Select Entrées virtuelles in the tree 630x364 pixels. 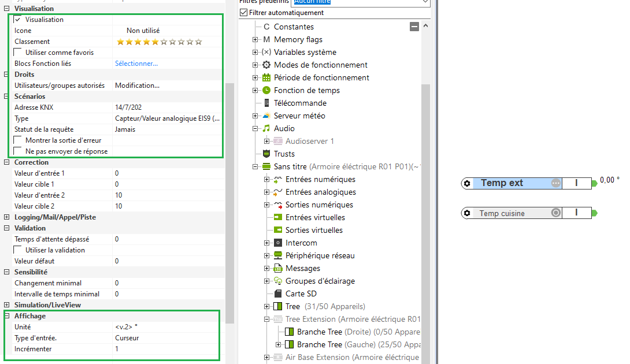coord(315,217)
